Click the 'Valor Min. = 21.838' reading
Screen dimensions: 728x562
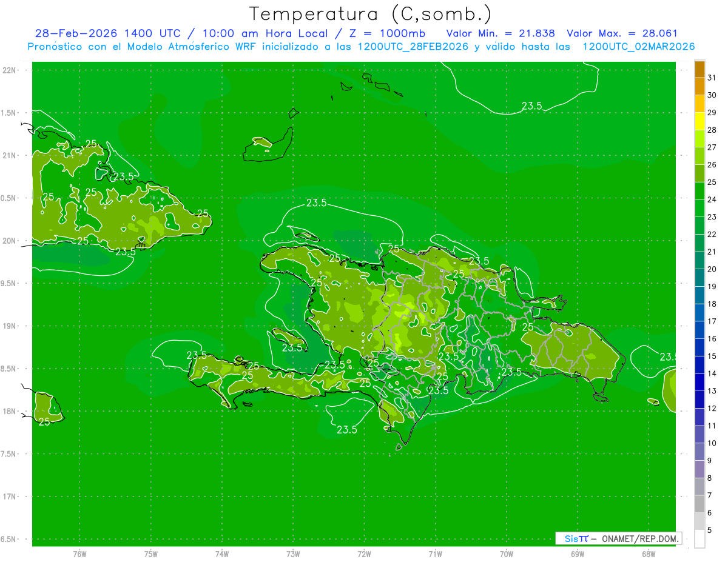point(500,33)
